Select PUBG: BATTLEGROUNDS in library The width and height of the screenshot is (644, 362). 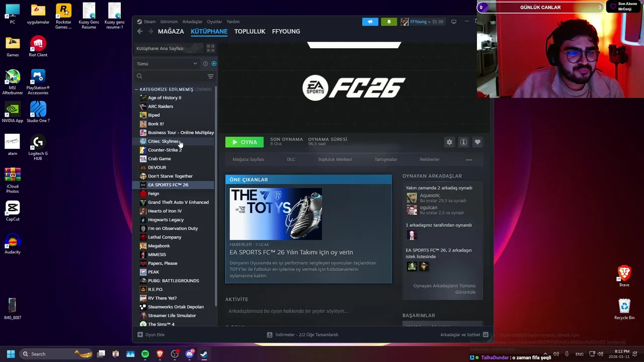(x=174, y=281)
